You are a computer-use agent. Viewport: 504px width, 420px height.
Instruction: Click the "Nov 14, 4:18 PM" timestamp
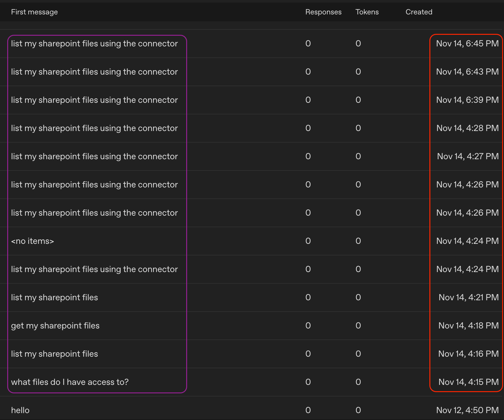[469, 326]
